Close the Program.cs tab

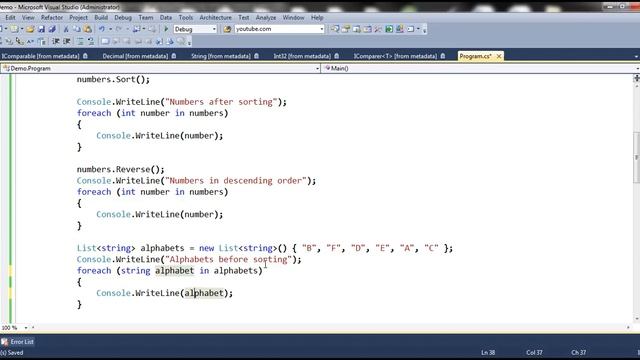(x=499, y=56)
